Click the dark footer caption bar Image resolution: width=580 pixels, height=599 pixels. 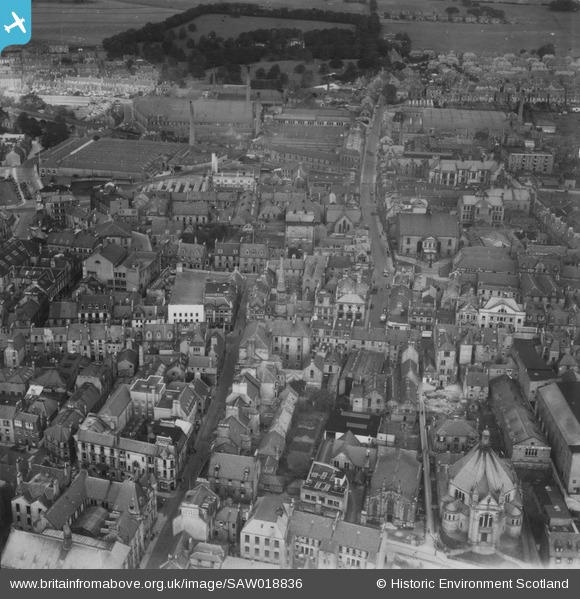[290, 584]
